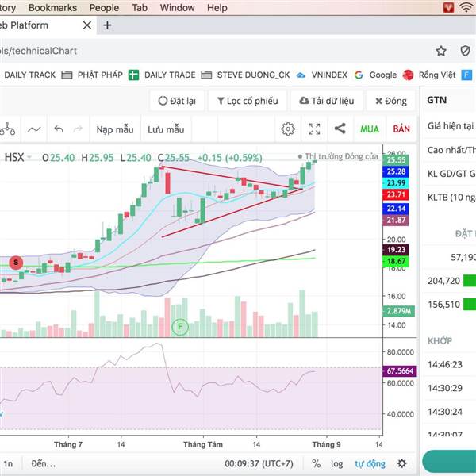Click the Tháng Tám date axis label
The width and height of the screenshot is (476, 476).
tap(203, 444)
